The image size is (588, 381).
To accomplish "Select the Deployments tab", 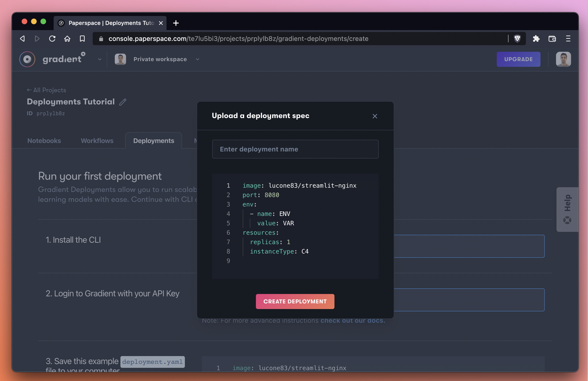I will coord(153,140).
